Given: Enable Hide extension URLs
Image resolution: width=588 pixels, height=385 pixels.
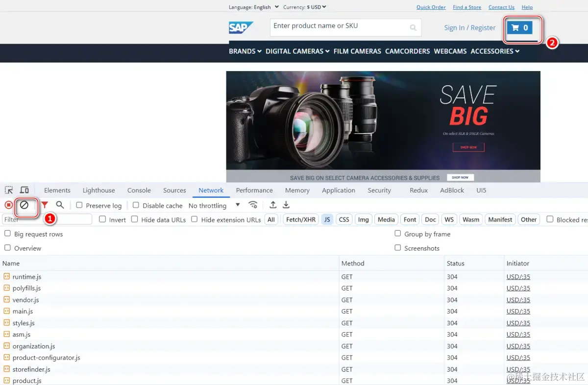Looking at the screenshot, I should [195, 219].
